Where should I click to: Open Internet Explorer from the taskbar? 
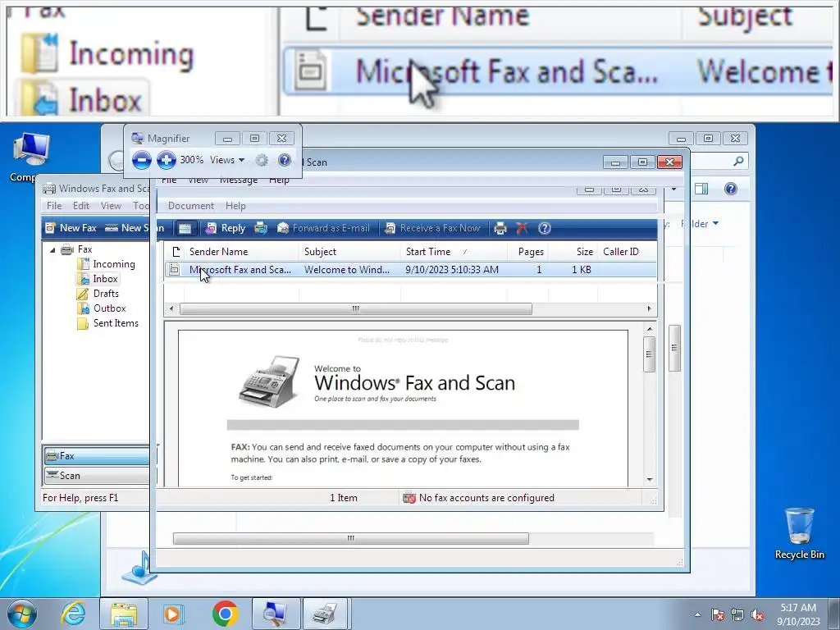coord(73,614)
